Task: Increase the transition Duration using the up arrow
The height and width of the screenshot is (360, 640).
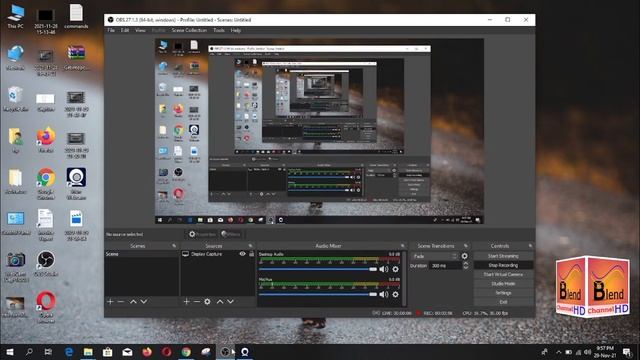Action: 466,264
